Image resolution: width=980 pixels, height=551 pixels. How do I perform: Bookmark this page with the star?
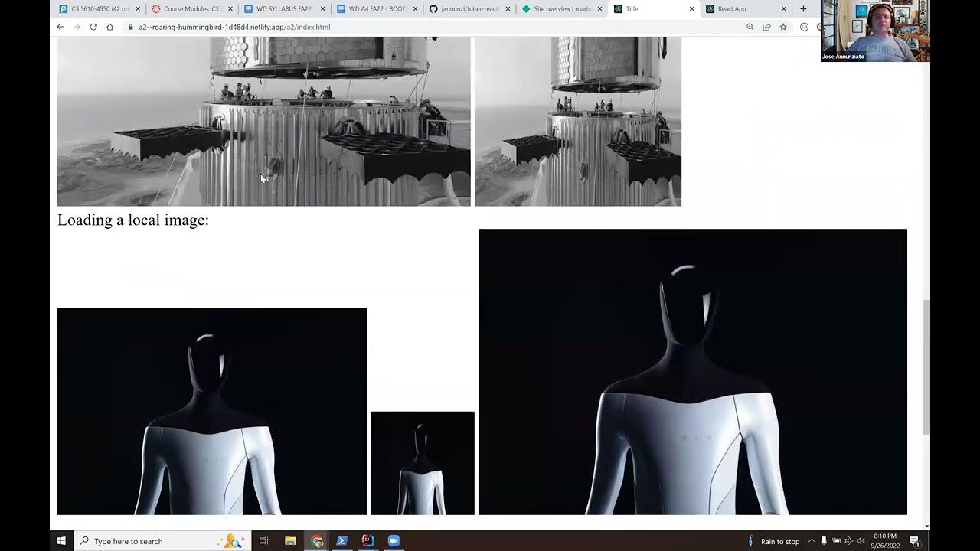point(783,27)
